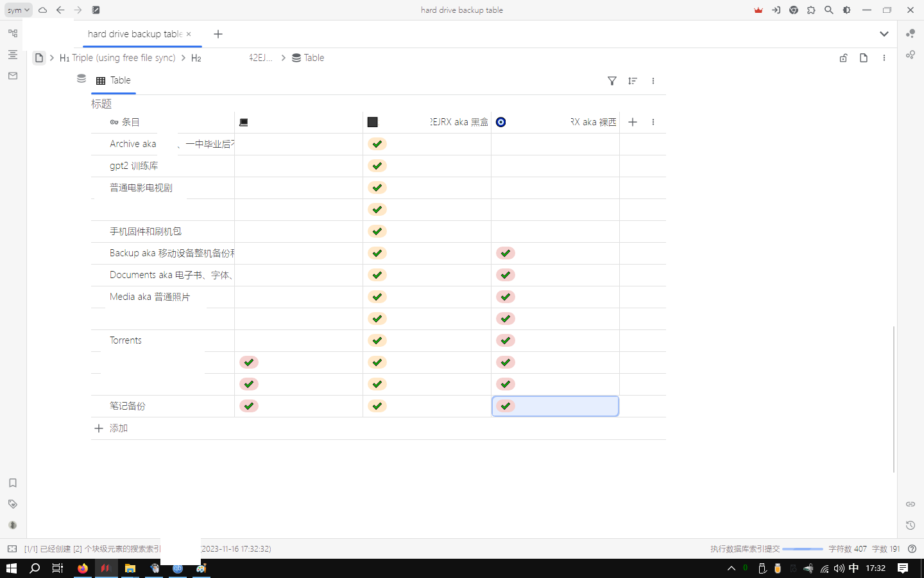Toggle Torrents row check in blue-circle column
The width and height of the screenshot is (924, 578).
click(x=506, y=340)
